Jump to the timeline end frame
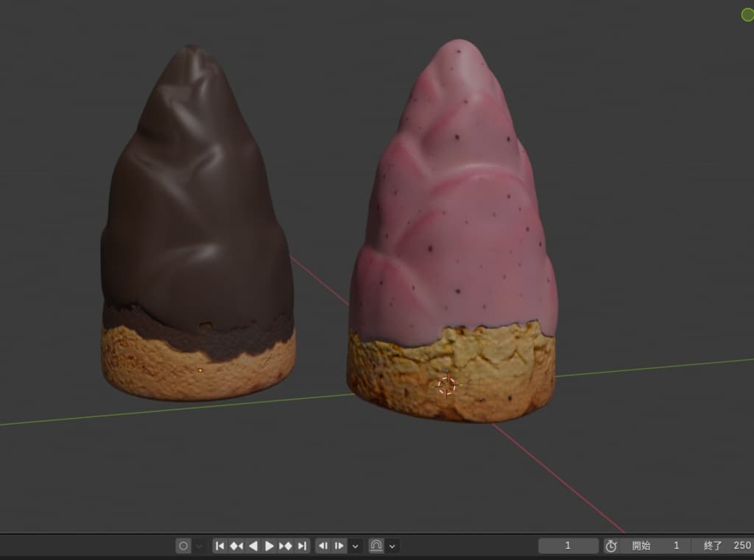This screenshot has height=560, width=754. pyautogui.click(x=302, y=545)
